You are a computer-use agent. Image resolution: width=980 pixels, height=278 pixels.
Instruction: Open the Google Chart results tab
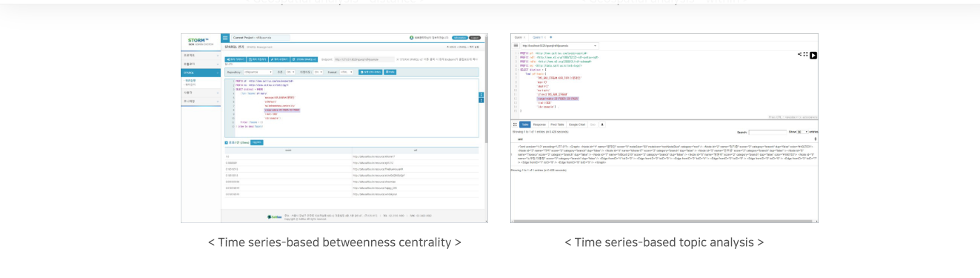click(x=577, y=125)
